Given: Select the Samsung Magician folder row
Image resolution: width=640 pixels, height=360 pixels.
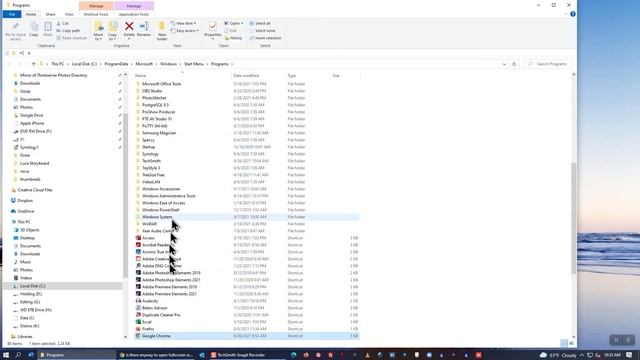Looking at the screenshot, I should (247, 133).
